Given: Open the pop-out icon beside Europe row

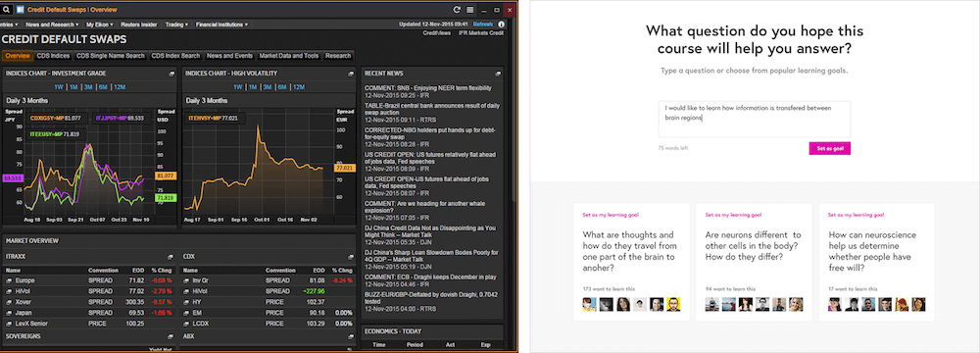Looking at the screenshot, I should pyautogui.click(x=10, y=280).
